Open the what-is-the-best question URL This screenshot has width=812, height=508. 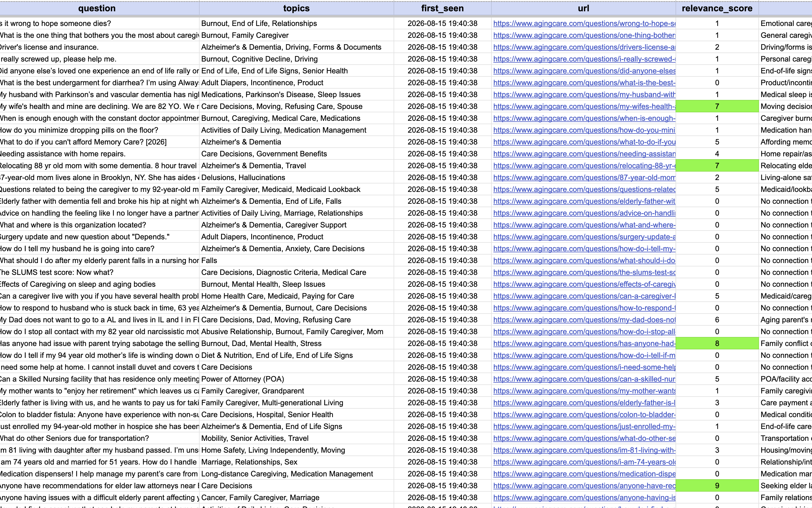tap(584, 83)
